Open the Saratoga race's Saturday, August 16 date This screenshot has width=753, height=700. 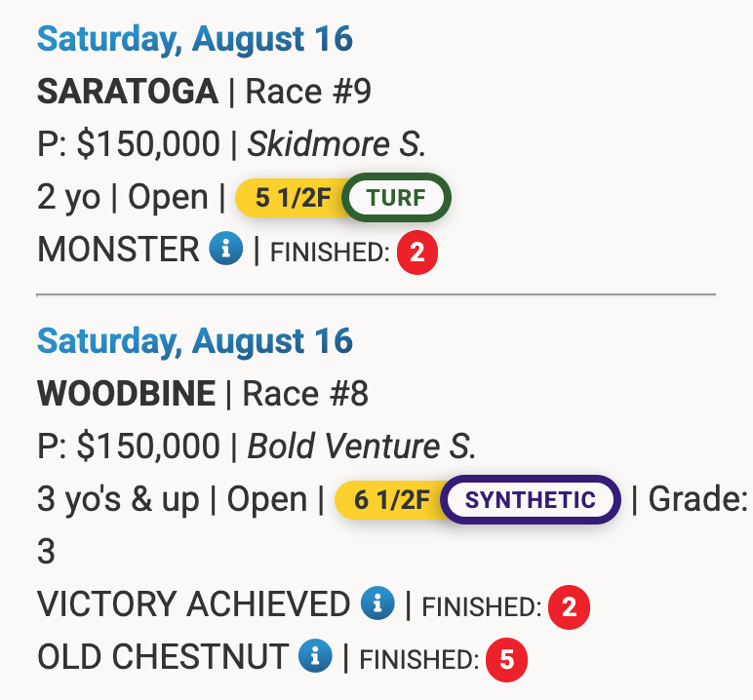[195, 39]
